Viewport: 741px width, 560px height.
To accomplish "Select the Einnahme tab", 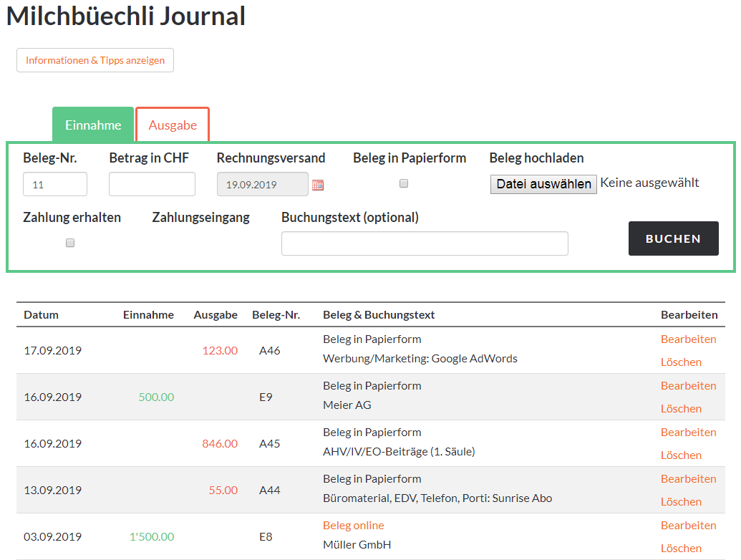I will pyautogui.click(x=92, y=124).
